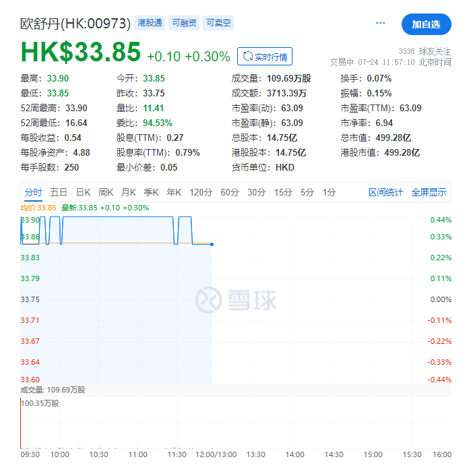Click the 市盈率(TTM) value 63.09

pyautogui.click(x=410, y=108)
